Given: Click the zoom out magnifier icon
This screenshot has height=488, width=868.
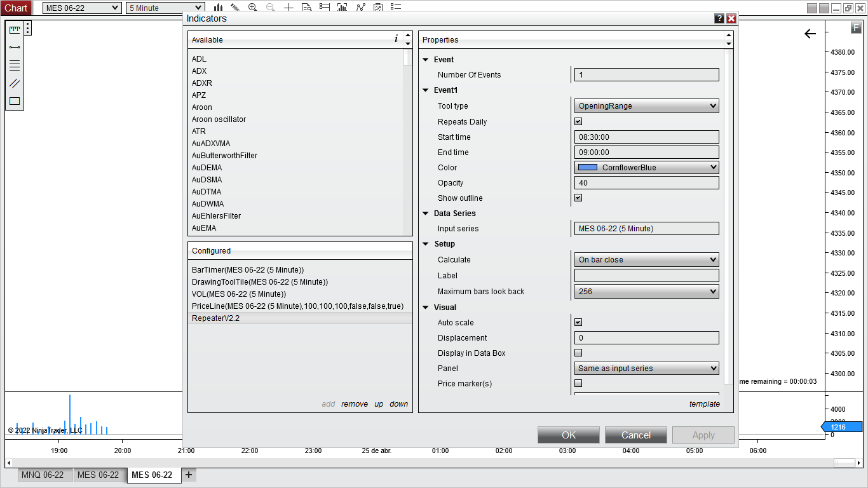Looking at the screenshot, I should 271,8.
